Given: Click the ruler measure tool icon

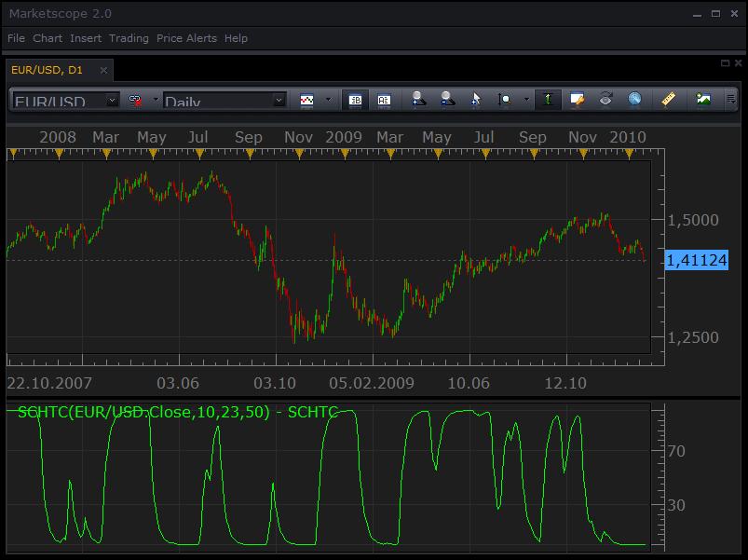Looking at the screenshot, I should coord(669,99).
